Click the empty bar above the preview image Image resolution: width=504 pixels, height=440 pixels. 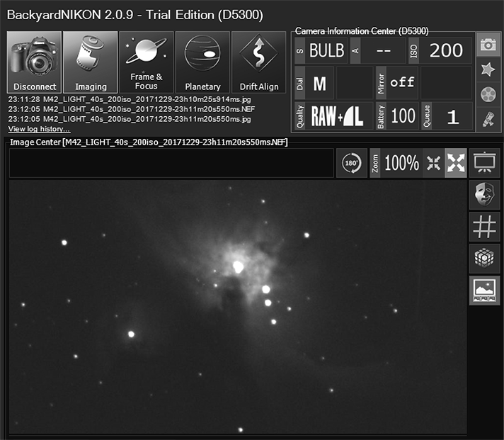pos(171,163)
